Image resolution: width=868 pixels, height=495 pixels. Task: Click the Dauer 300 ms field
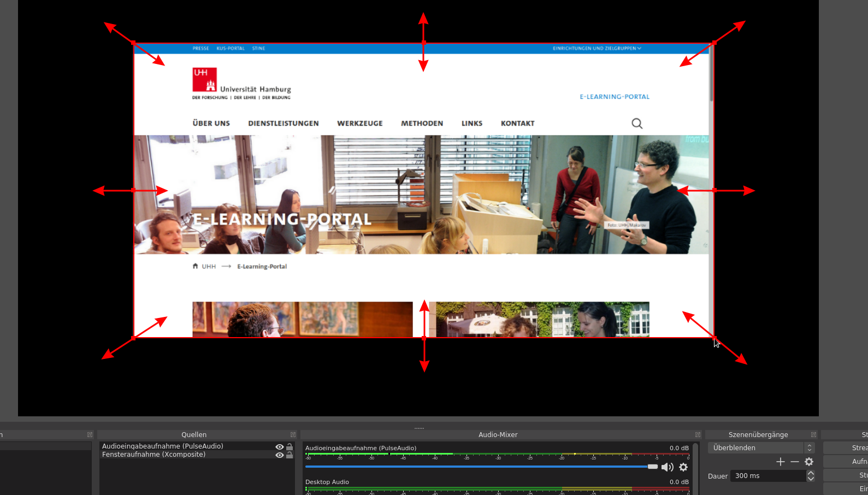pos(767,476)
